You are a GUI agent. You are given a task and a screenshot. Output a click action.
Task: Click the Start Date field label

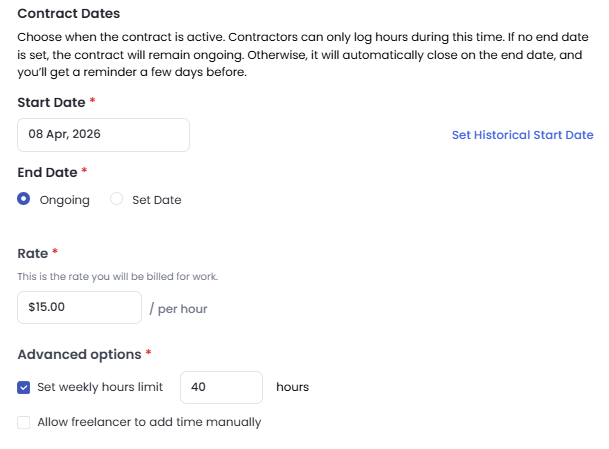52,102
